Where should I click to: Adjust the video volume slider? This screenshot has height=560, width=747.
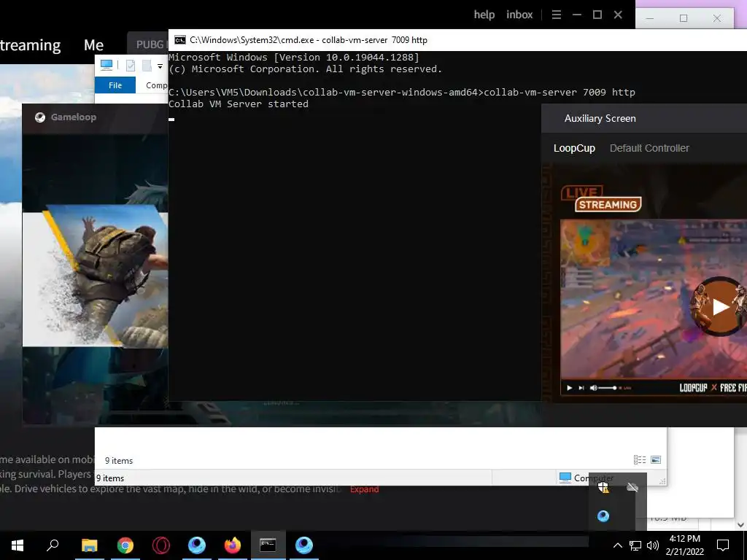608,388
